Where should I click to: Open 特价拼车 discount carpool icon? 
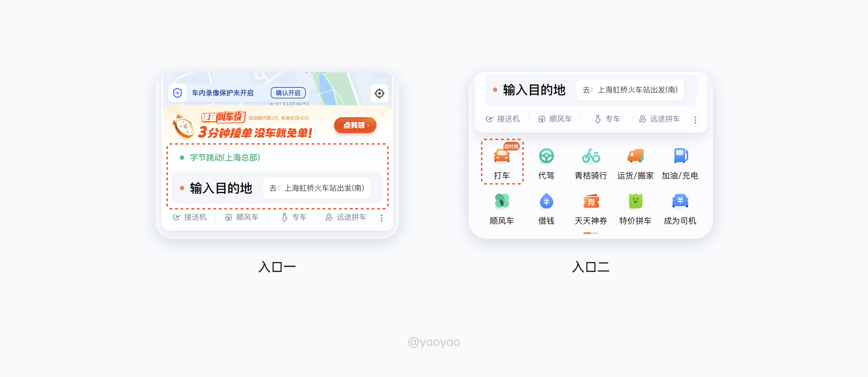(635, 201)
